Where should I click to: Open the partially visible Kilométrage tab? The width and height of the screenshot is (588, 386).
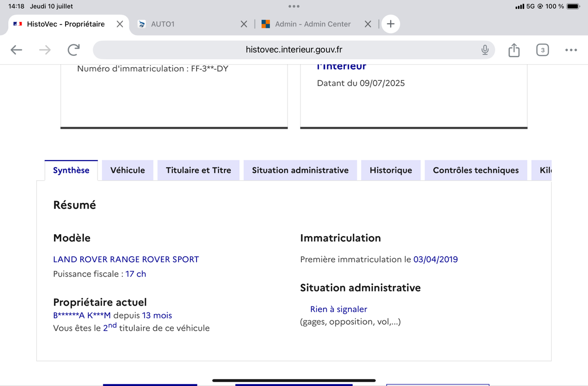point(542,170)
